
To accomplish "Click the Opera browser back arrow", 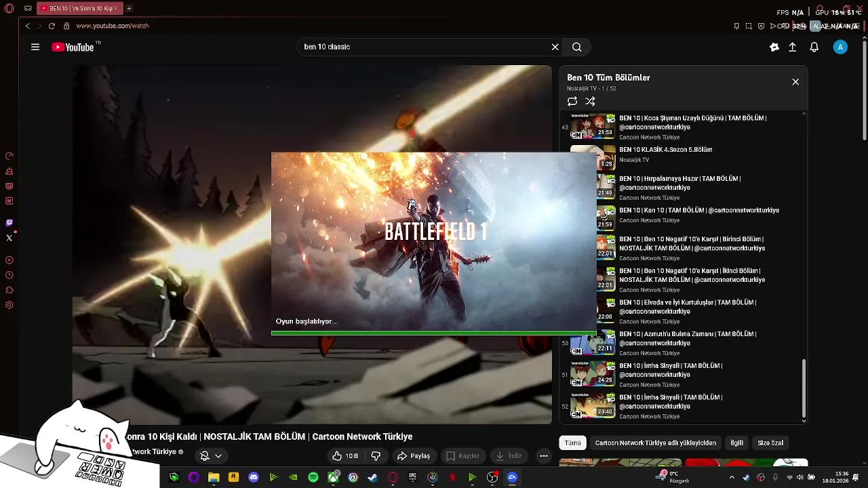I will [27, 26].
